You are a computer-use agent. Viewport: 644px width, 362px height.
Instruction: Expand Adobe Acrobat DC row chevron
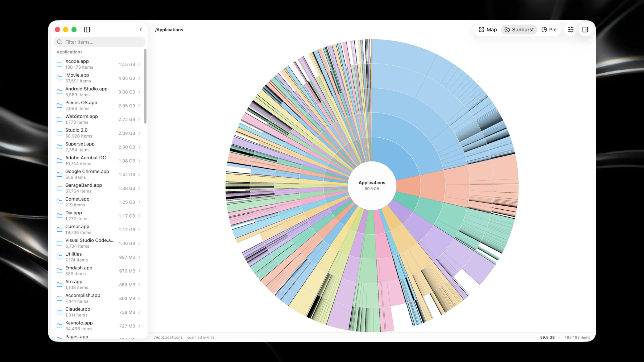[139, 160]
